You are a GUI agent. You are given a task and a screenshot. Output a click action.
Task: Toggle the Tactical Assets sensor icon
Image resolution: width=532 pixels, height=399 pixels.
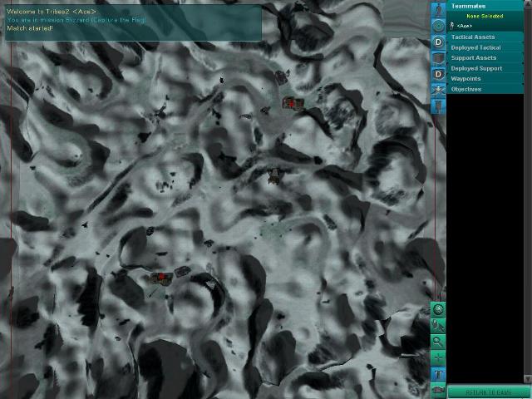click(438, 26)
